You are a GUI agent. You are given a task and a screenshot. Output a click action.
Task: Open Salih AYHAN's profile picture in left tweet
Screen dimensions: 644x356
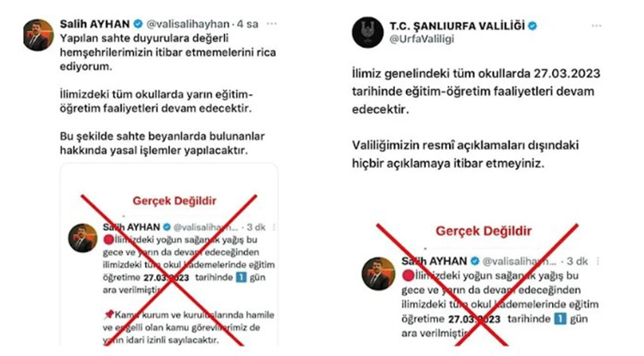38,35
